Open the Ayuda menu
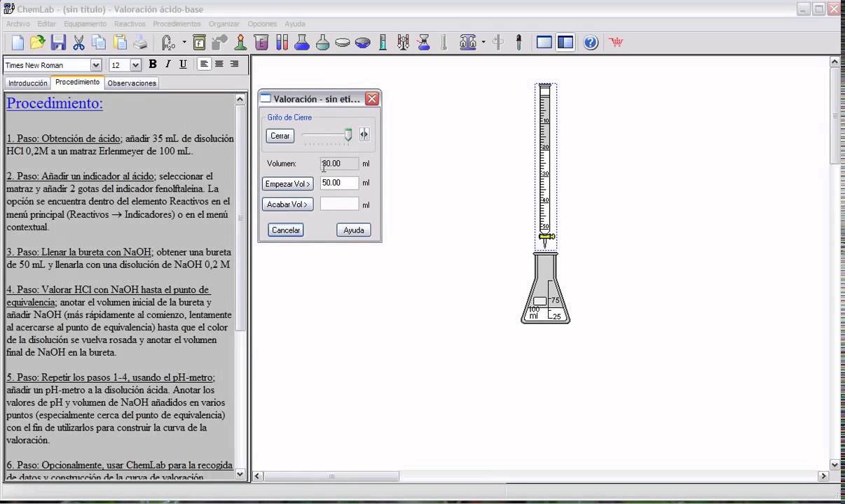 [295, 24]
